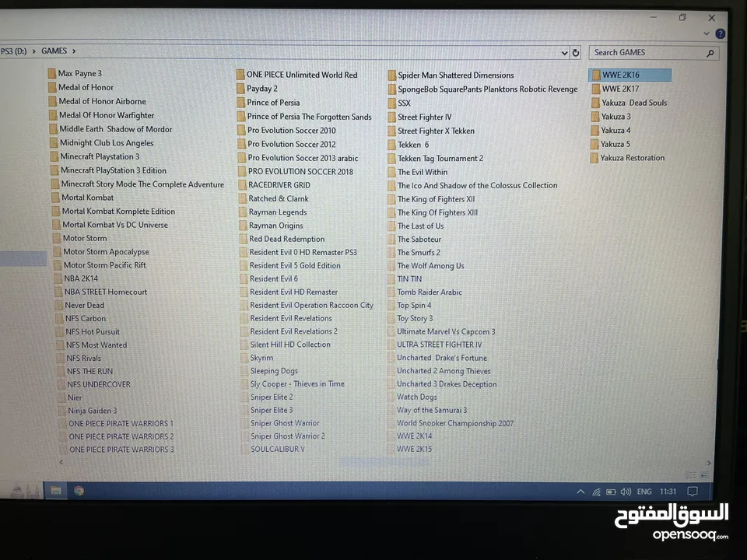Viewport: 747px width, 560px height.
Task: Select the Yakuza 5 folder icon
Action: coord(594,144)
